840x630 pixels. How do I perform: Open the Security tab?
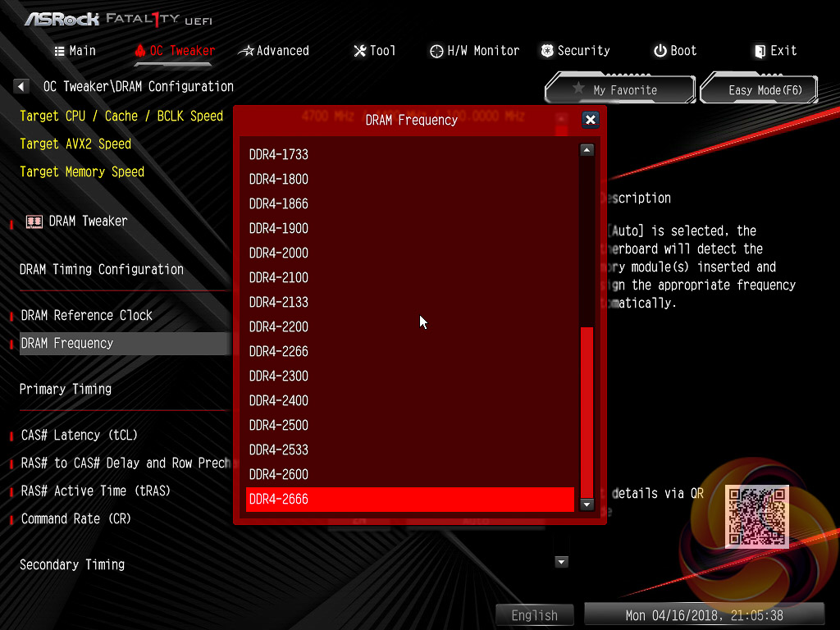575,51
